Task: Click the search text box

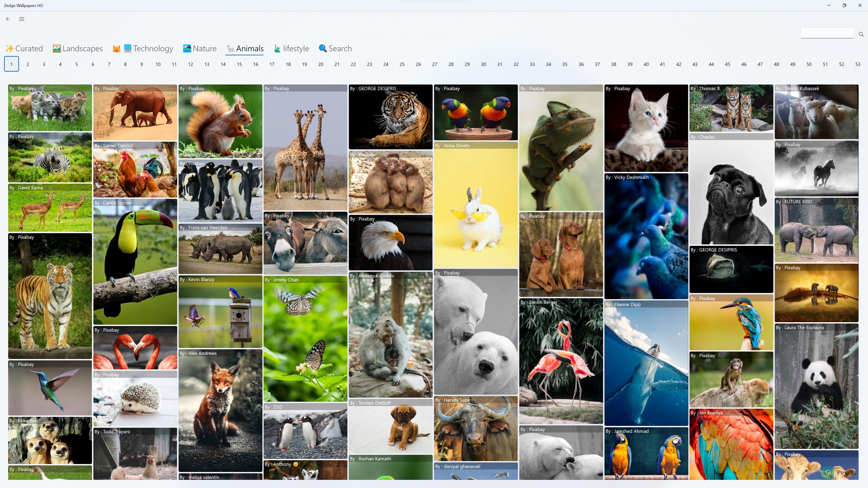Action: click(x=827, y=33)
